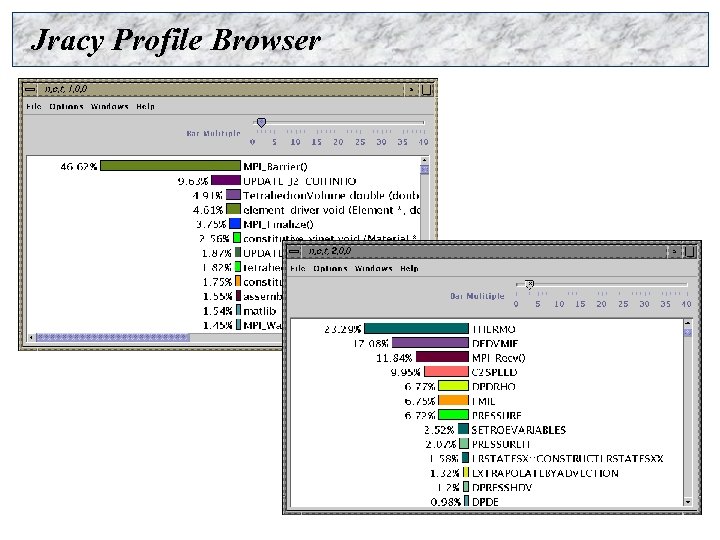Click the MPI_Barrier() 46.62% green bar
720x540 pixels.
pos(170,166)
